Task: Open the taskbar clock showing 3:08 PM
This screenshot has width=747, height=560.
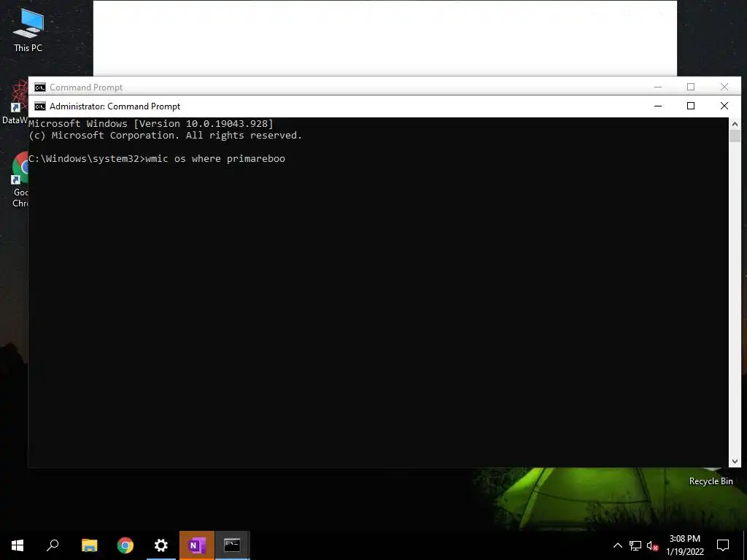Action: coord(684,545)
